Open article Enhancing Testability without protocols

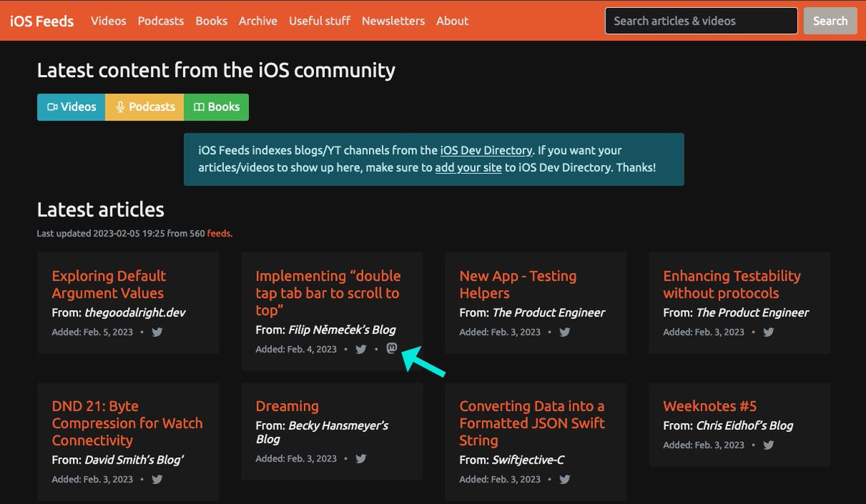click(732, 285)
